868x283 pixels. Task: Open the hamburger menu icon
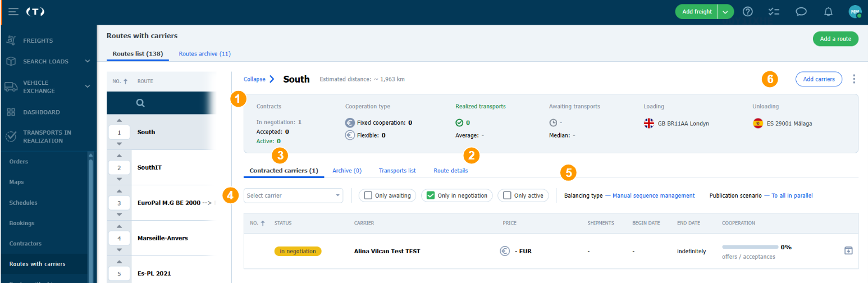(14, 12)
